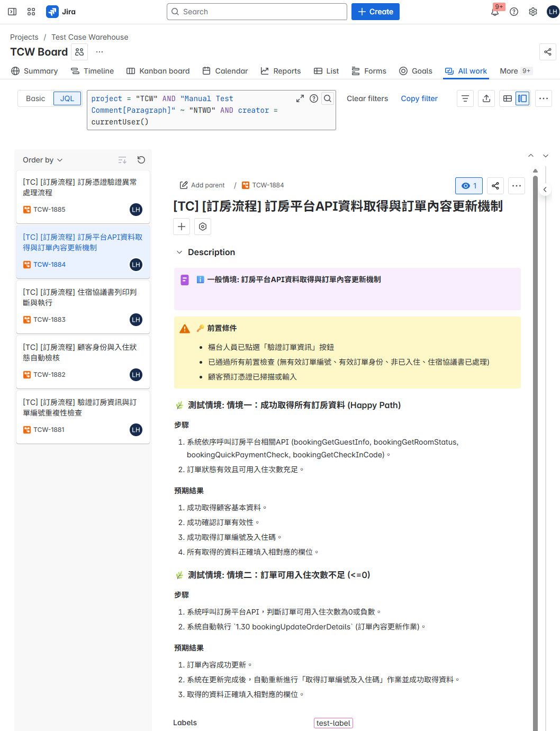
Task: Open the export options icon
Action: click(x=486, y=98)
